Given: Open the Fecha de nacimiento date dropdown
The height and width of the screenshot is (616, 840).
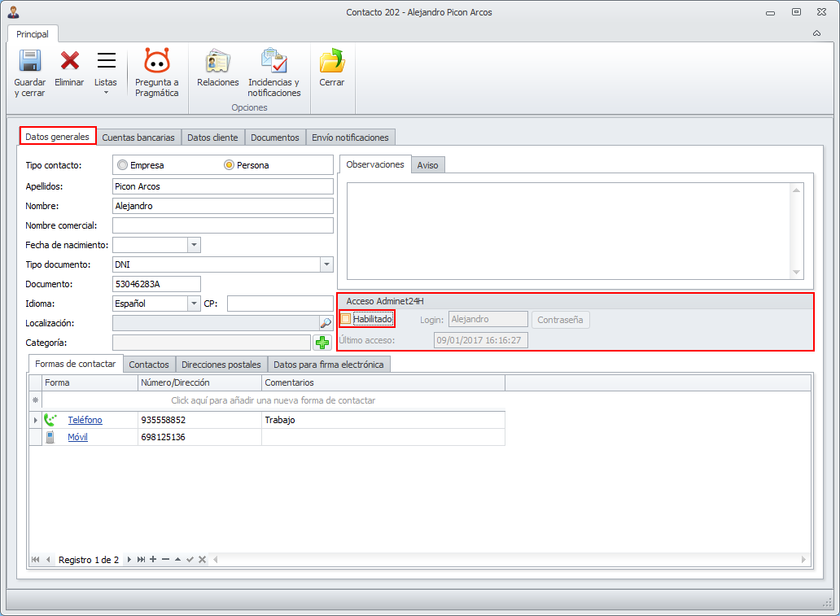Looking at the screenshot, I should click(194, 245).
